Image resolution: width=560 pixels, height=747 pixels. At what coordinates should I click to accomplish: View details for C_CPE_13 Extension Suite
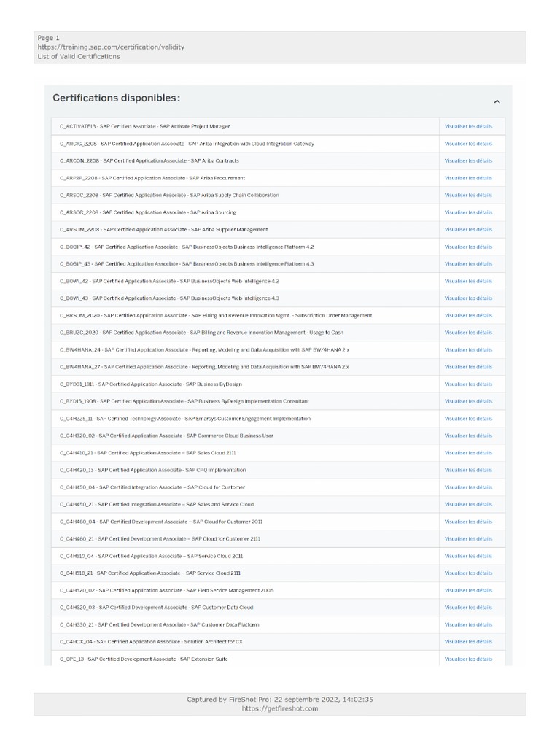[468, 659]
